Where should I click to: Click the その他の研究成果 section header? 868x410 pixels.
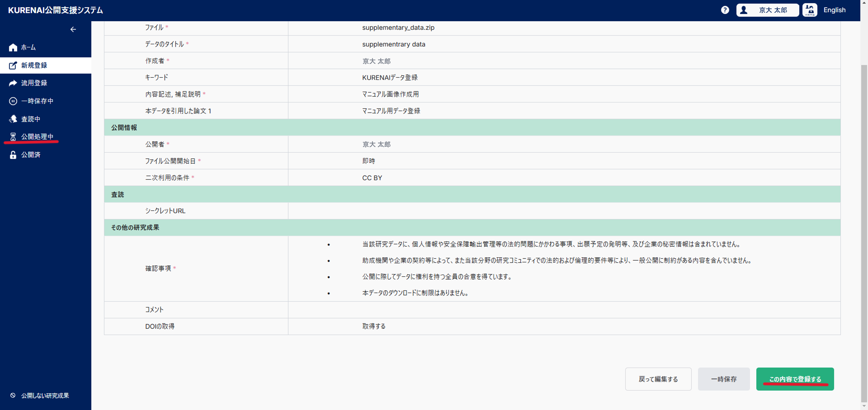(x=472, y=228)
